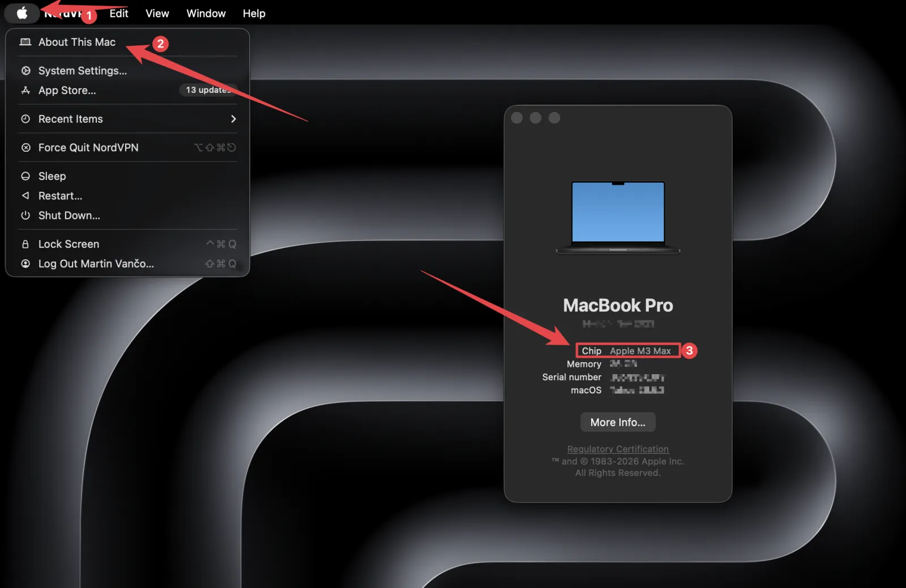Click the clock icon beside Recent Items

(25, 119)
